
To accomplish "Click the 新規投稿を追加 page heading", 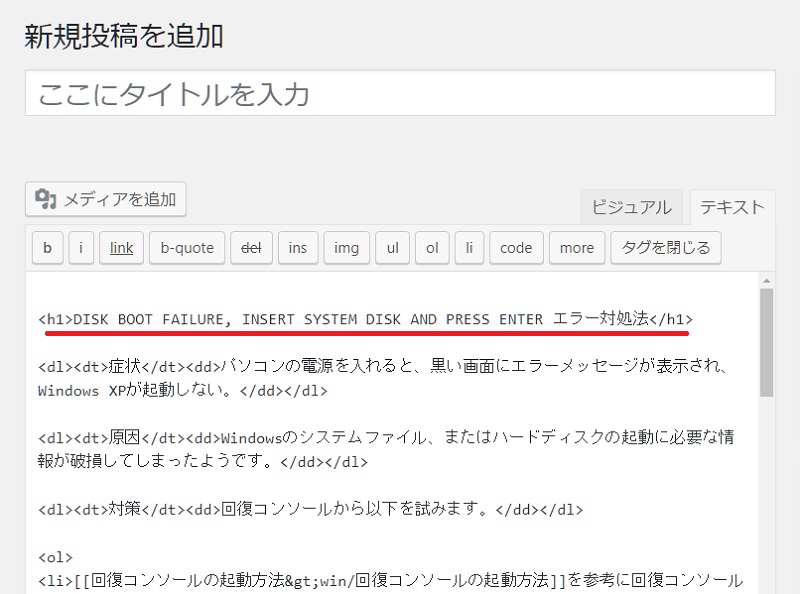I will (124, 36).
